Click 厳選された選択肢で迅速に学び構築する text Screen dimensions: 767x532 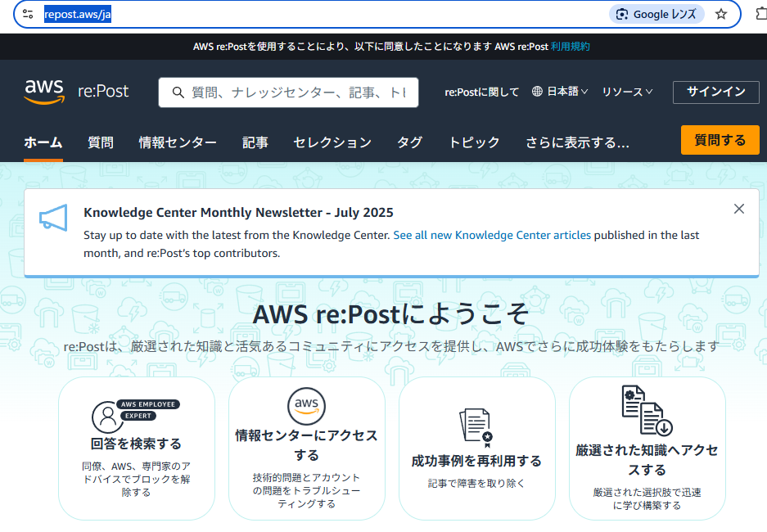[647, 498]
